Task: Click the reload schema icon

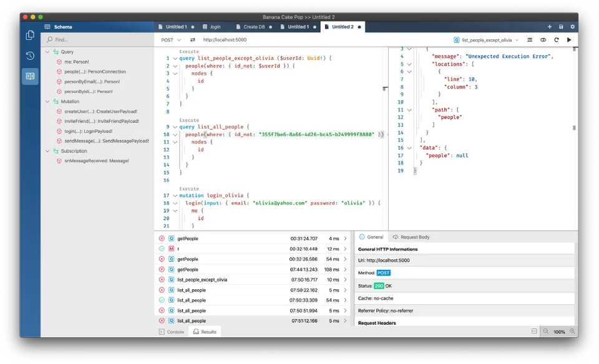Action: (x=556, y=40)
